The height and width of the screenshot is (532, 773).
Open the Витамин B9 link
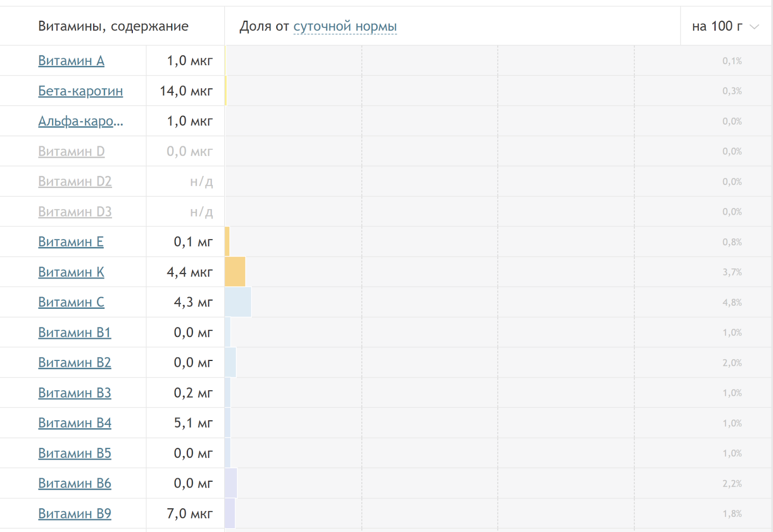(x=74, y=514)
